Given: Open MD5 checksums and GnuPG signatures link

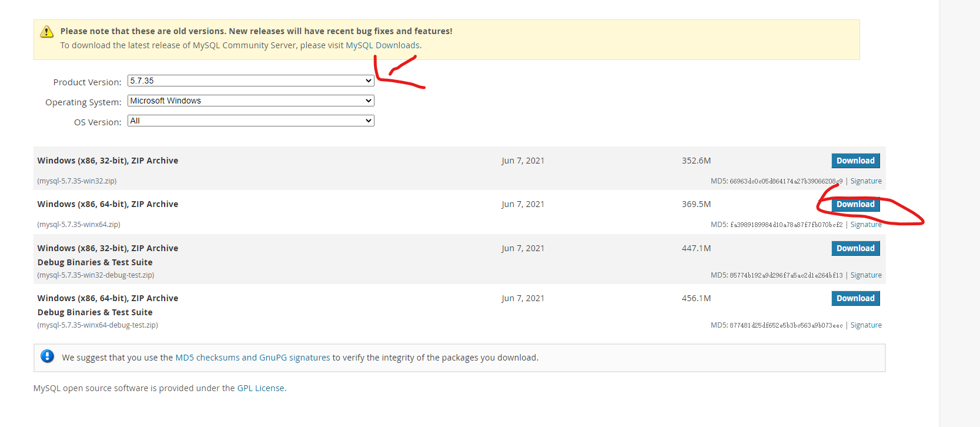Looking at the screenshot, I should click(253, 358).
